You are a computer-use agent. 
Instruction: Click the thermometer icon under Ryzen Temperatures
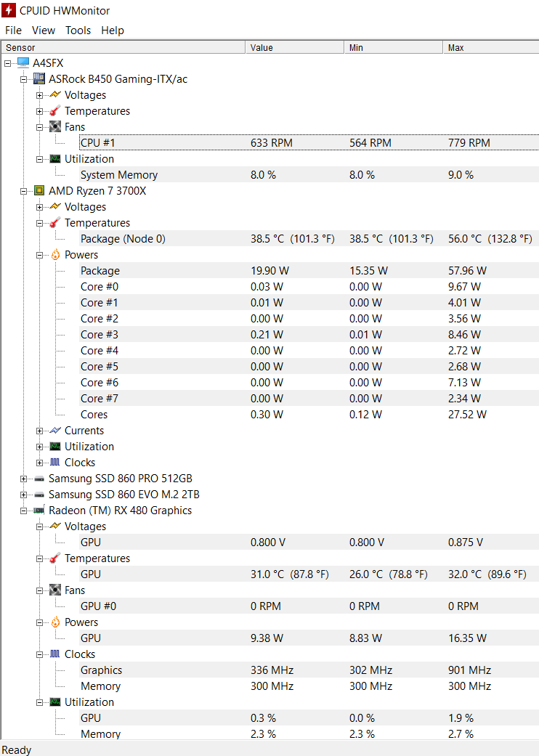pyautogui.click(x=55, y=222)
